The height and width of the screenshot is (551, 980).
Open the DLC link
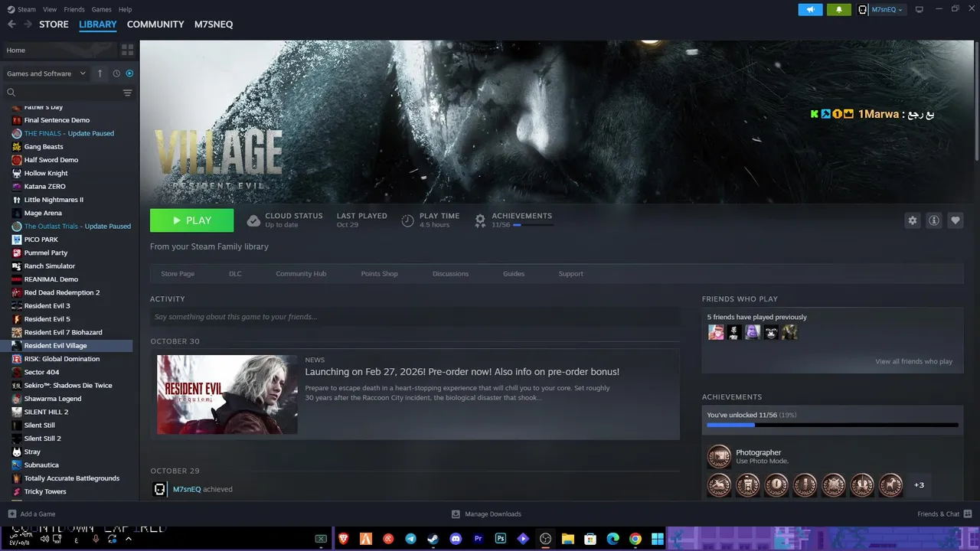tap(235, 273)
